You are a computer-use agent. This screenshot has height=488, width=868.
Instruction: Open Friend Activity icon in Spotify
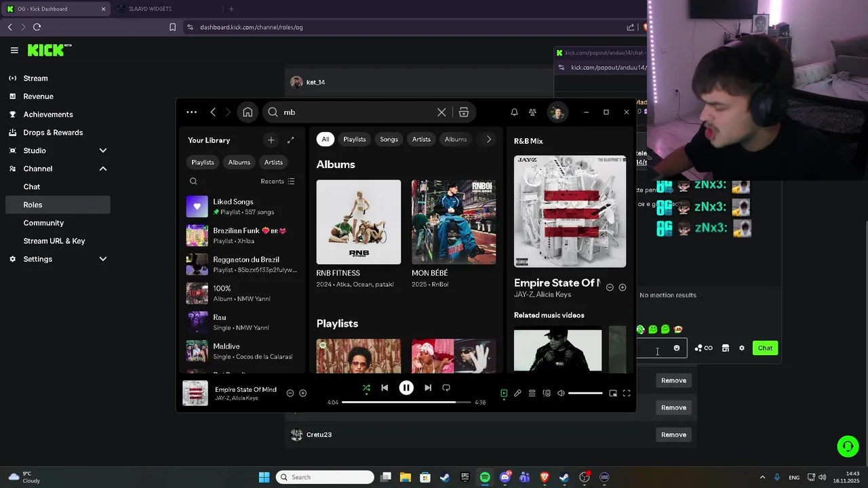532,113
